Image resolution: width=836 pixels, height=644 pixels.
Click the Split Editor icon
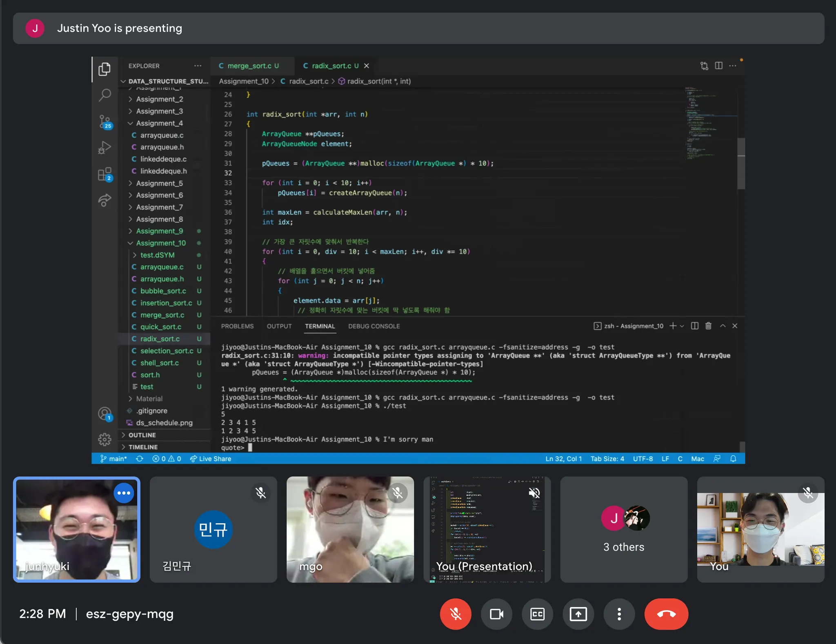click(x=718, y=66)
